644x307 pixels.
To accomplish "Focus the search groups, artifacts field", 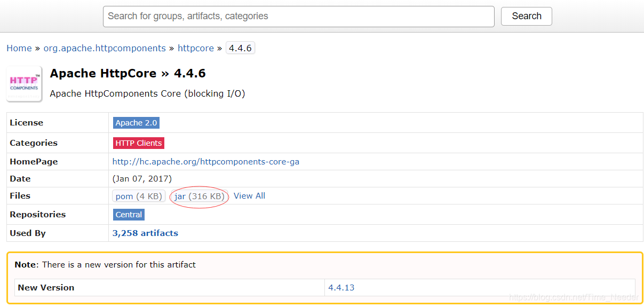I will pyautogui.click(x=298, y=16).
